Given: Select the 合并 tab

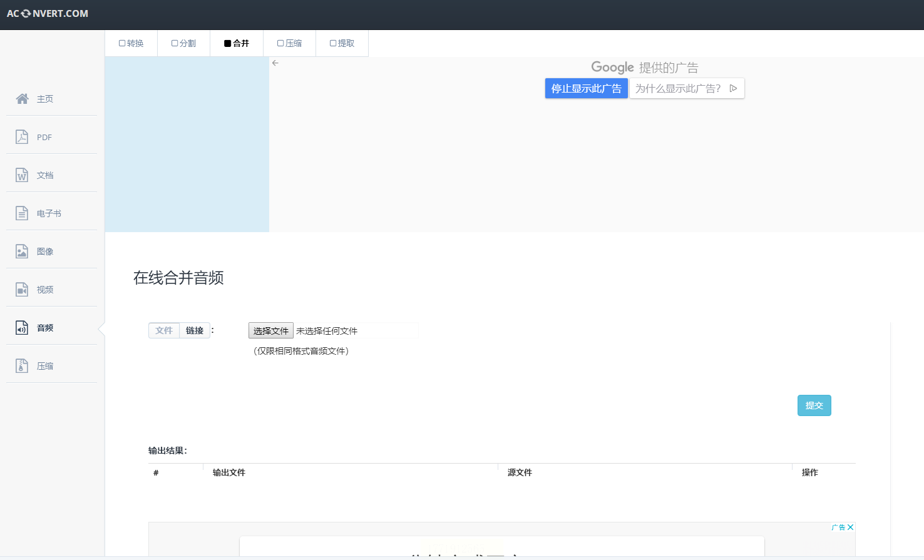Looking at the screenshot, I should tap(237, 43).
